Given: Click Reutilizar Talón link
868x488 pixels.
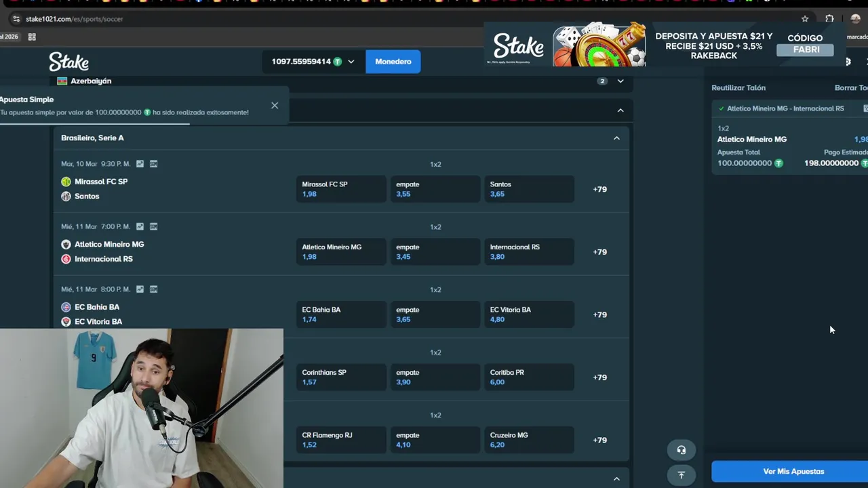Looking at the screenshot, I should pyautogui.click(x=738, y=88).
